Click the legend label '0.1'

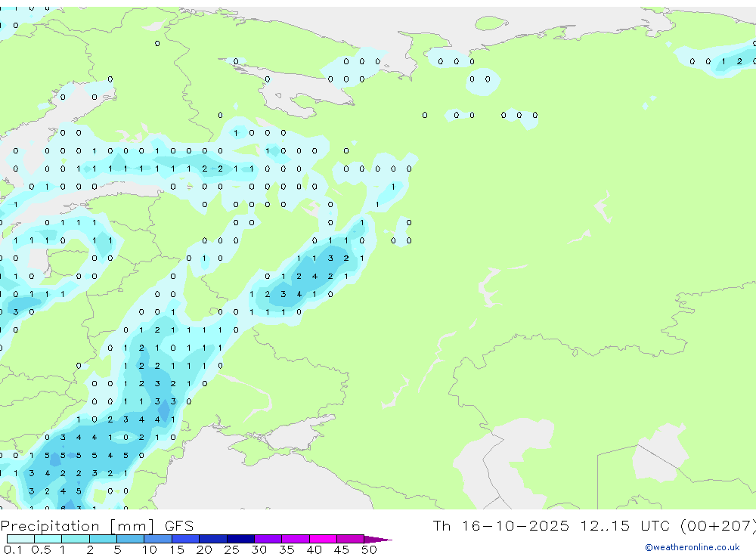13,549
